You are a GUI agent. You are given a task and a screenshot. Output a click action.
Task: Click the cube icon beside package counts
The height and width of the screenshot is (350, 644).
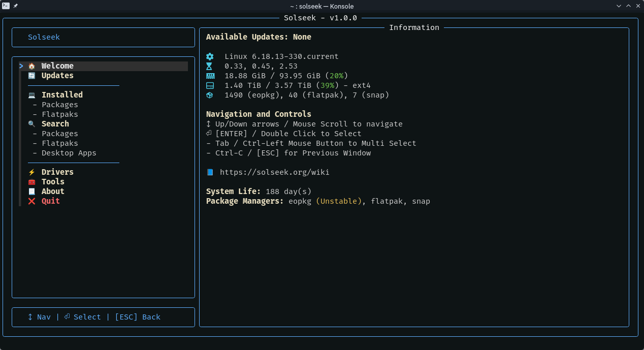click(x=210, y=95)
